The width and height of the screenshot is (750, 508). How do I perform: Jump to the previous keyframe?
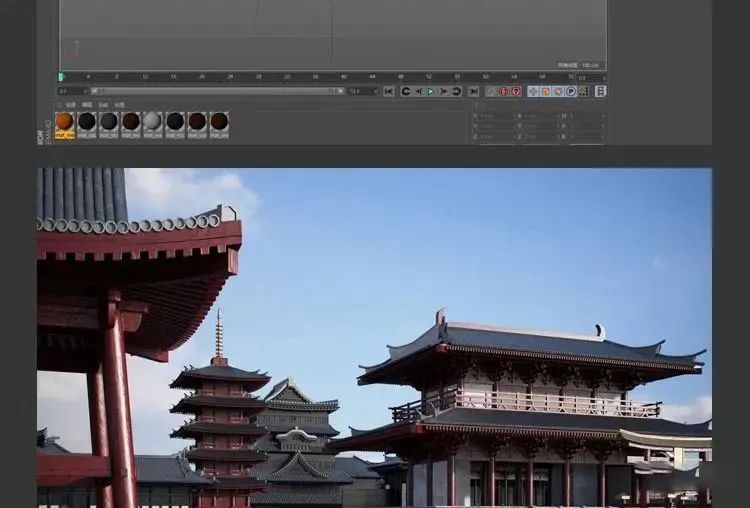[406, 91]
